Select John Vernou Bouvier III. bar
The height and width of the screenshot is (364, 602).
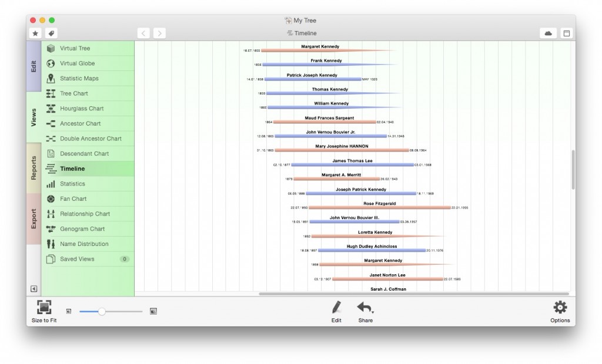354,222
